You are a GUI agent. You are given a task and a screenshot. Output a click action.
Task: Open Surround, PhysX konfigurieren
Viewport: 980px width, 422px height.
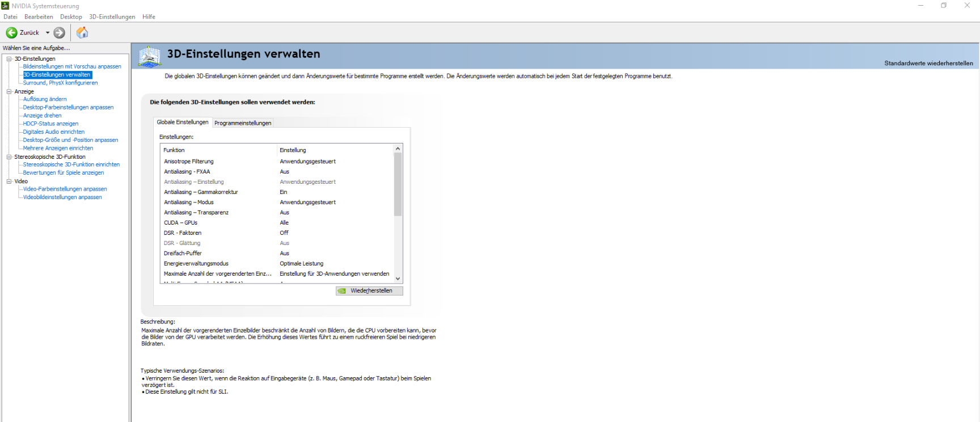60,83
